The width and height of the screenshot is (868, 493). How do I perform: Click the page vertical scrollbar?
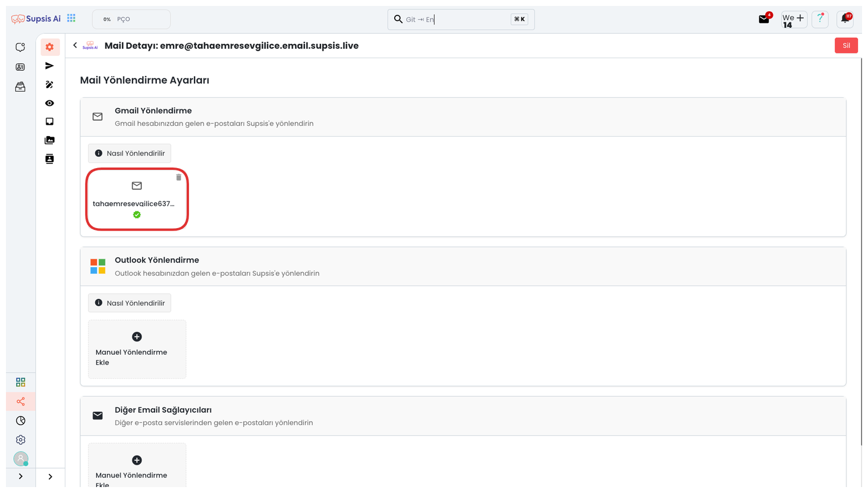[x=861, y=252]
